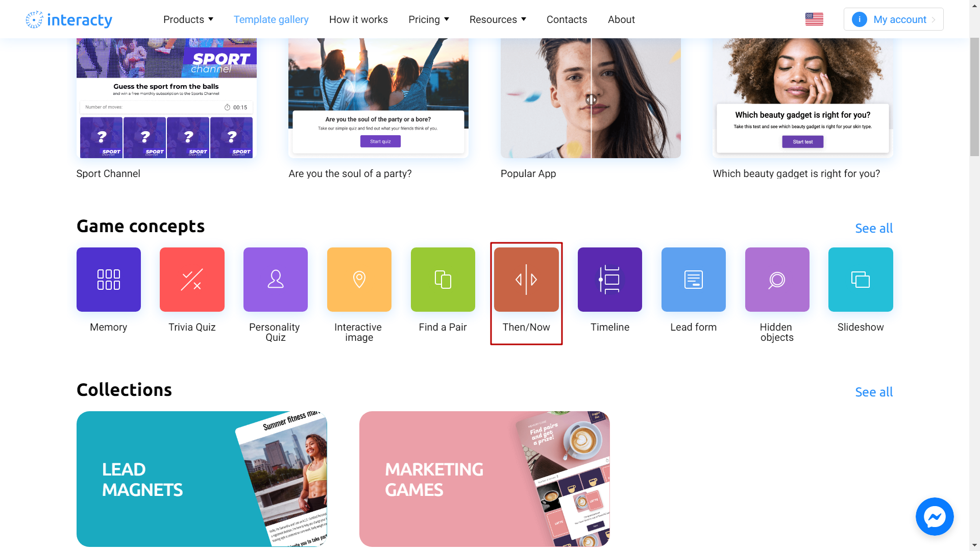
Task: Click the See all link for Game concepts
Action: [874, 228]
